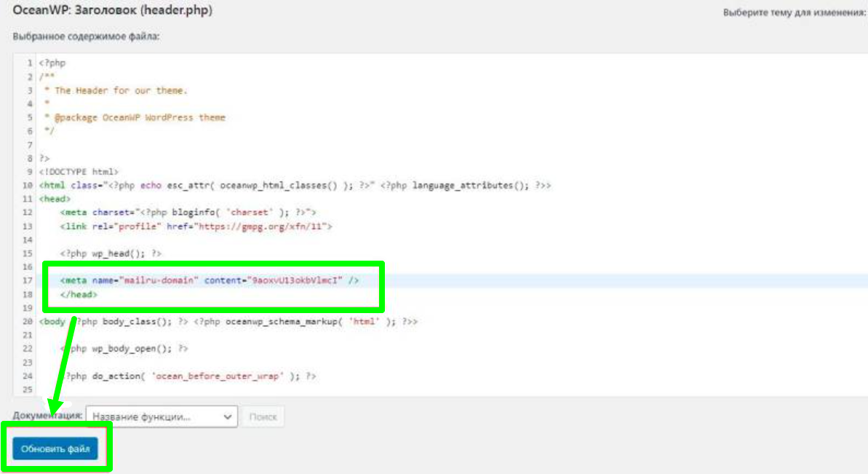This screenshot has width=868, height=474.
Task: Click the DOCTYPE html declaration line
Action: coord(79,172)
